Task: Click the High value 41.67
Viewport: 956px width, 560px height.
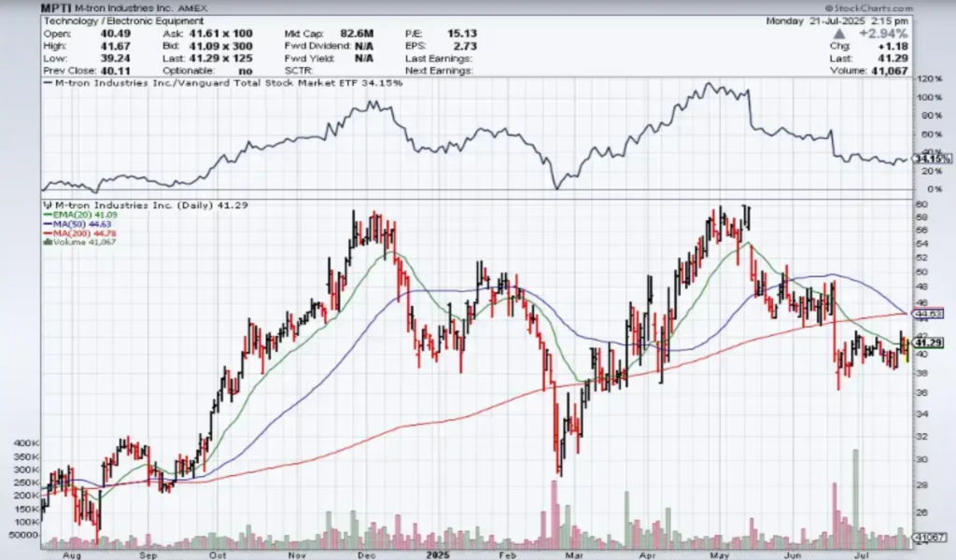Action: (x=115, y=46)
